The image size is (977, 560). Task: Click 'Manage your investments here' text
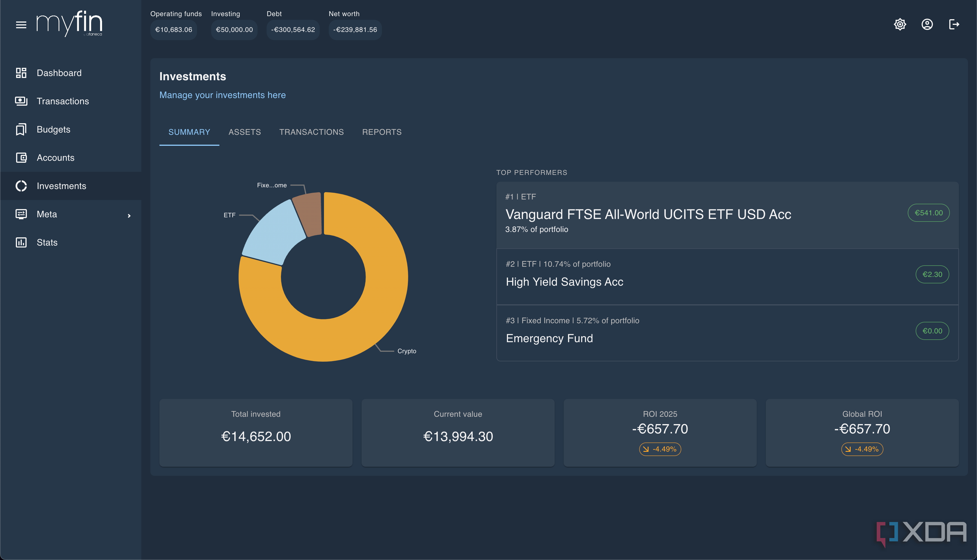[x=222, y=95]
